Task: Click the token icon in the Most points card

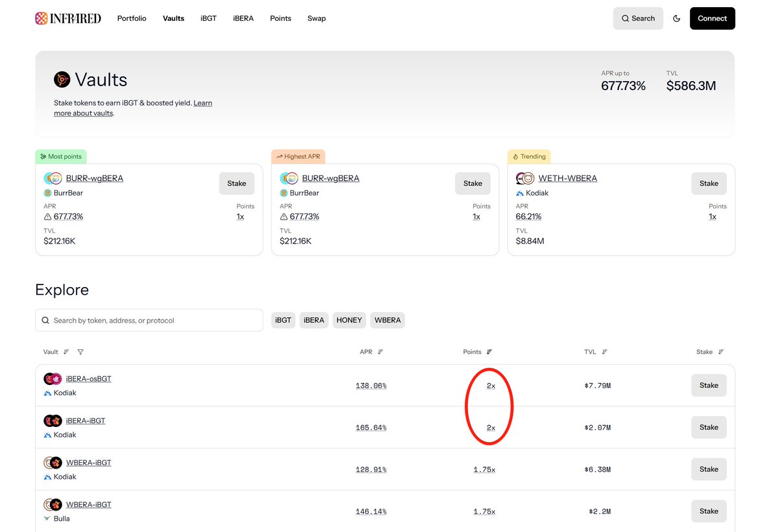Action: pyautogui.click(x=53, y=178)
